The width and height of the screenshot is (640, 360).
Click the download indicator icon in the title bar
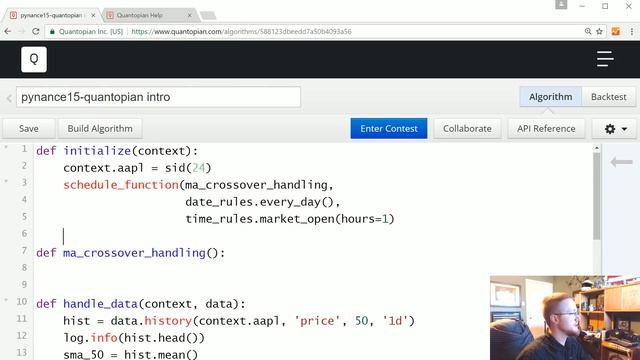tap(561, 5)
